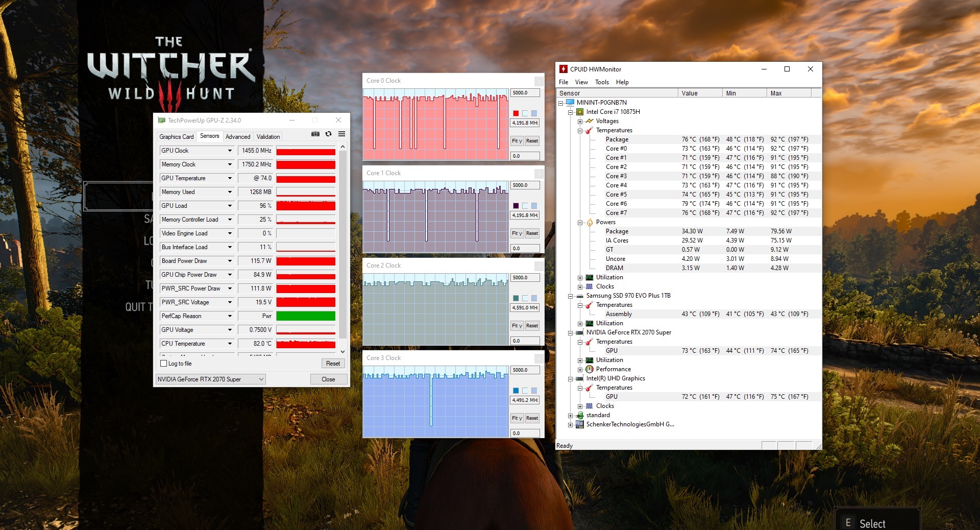The width and height of the screenshot is (980, 530).
Task: Open the GPU Load sensor dropdown
Action: 230,206
